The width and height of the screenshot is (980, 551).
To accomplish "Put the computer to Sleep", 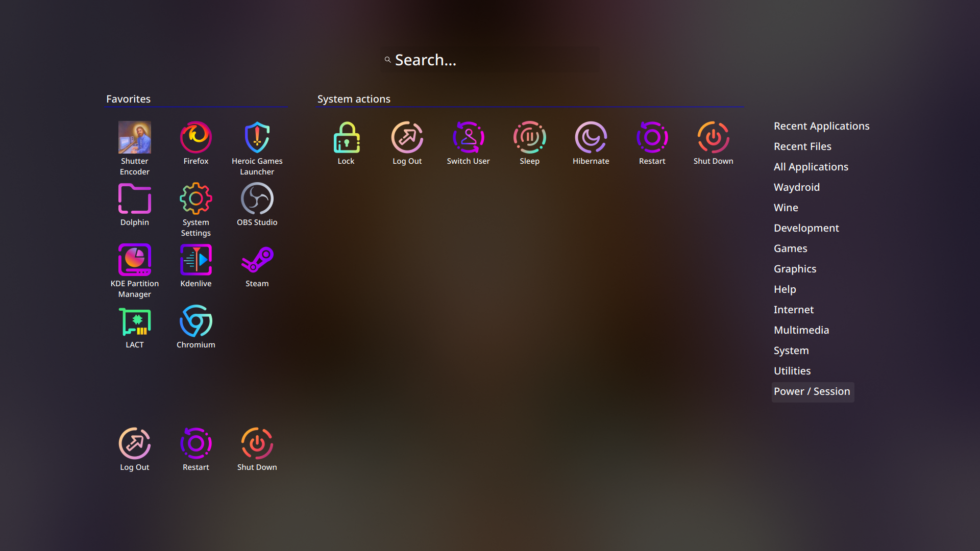I will point(529,138).
